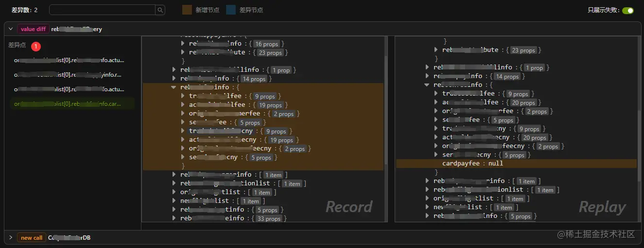Image resolution: width=644 pixels, height=248 pixels.
Task: Collapse the highlighted expanded info node in Record
Action: (174, 87)
